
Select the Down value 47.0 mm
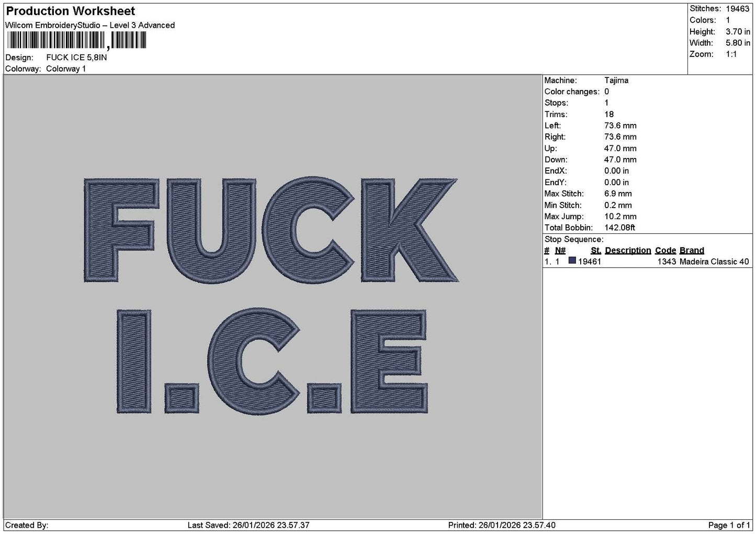point(620,160)
